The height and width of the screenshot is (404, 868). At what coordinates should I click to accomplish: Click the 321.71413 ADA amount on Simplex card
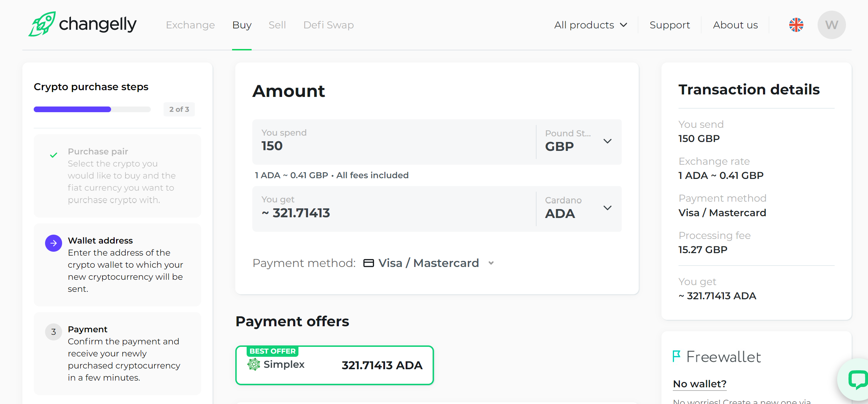382,365
